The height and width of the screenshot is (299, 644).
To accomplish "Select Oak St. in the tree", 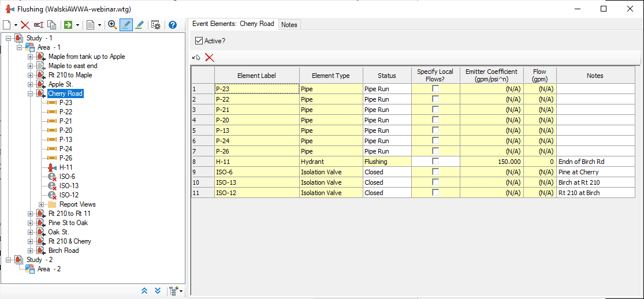I will (x=59, y=232).
